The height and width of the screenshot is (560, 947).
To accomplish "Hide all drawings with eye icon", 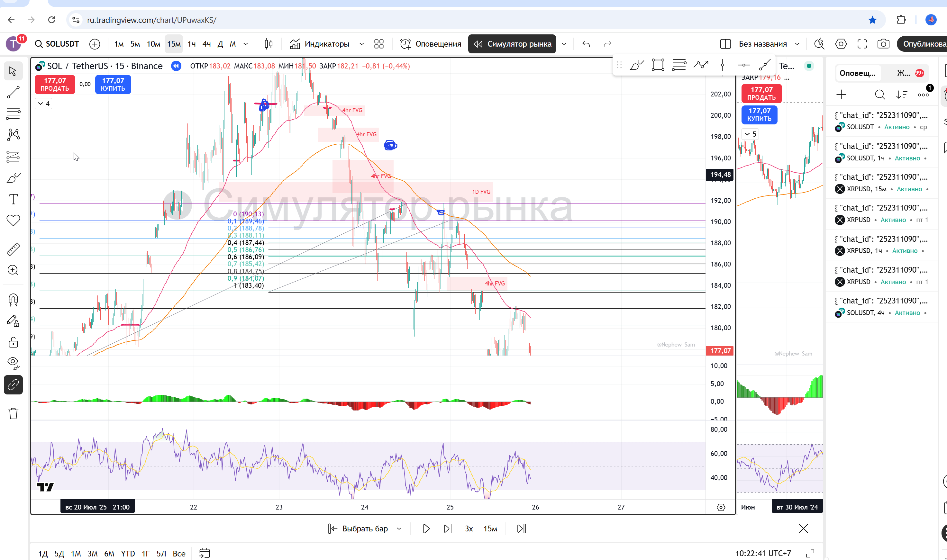I will [x=13, y=363].
